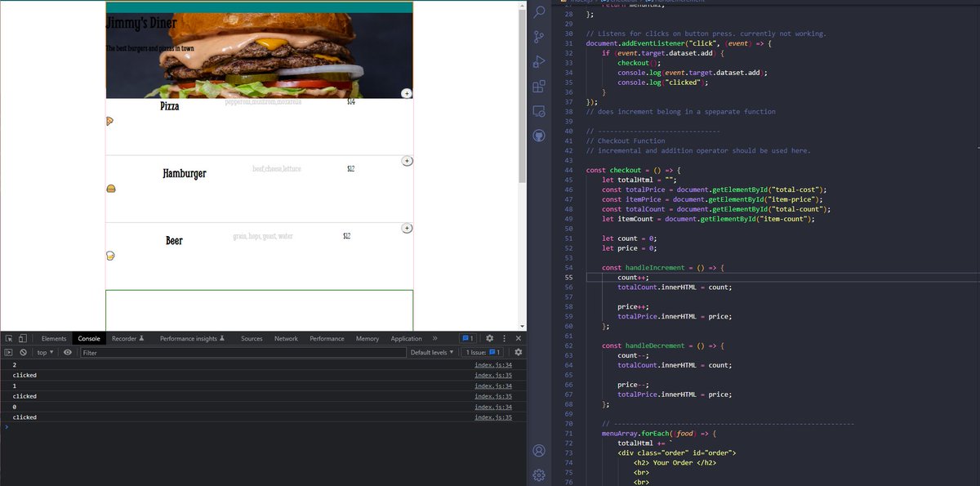
Task: Add a Hamburger with its plus button
Action: tap(407, 161)
